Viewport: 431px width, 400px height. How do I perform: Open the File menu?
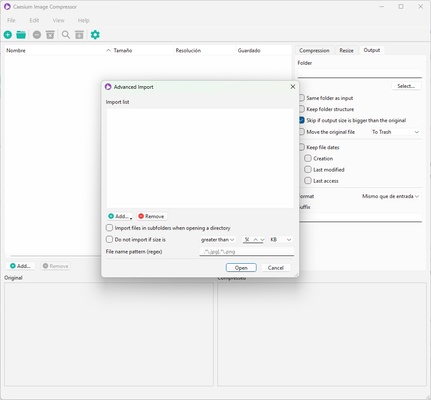tap(11, 20)
